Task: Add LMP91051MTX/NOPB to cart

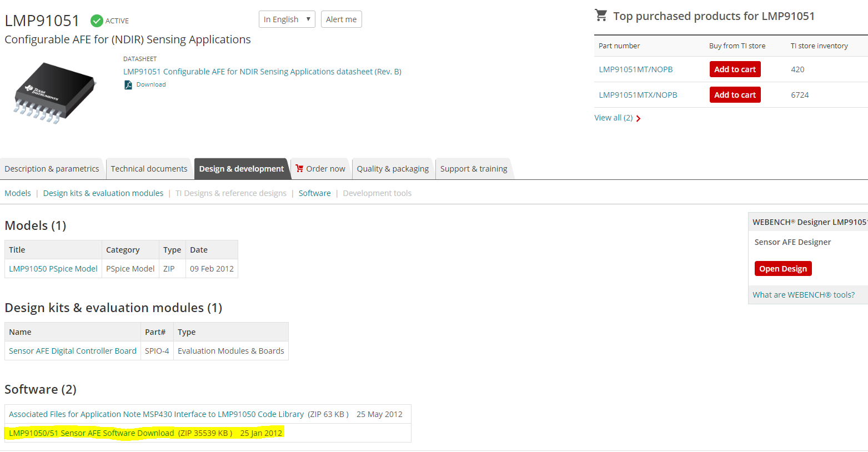Action: pyautogui.click(x=735, y=95)
